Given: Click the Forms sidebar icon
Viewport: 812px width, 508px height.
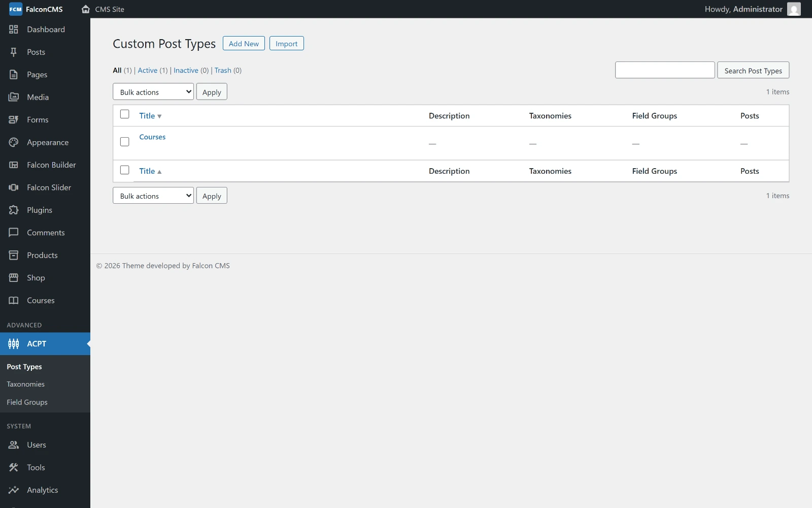Looking at the screenshot, I should [x=14, y=120].
